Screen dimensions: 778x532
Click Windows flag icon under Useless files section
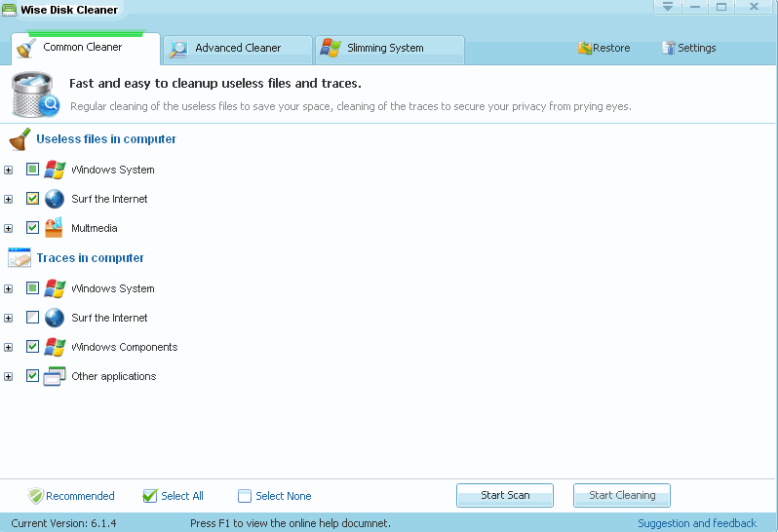click(55, 170)
